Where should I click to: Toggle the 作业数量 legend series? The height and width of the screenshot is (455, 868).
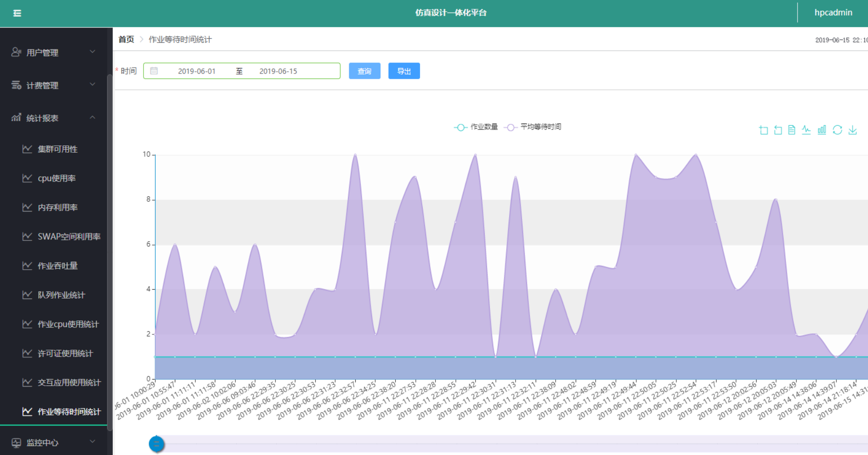[x=476, y=127]
